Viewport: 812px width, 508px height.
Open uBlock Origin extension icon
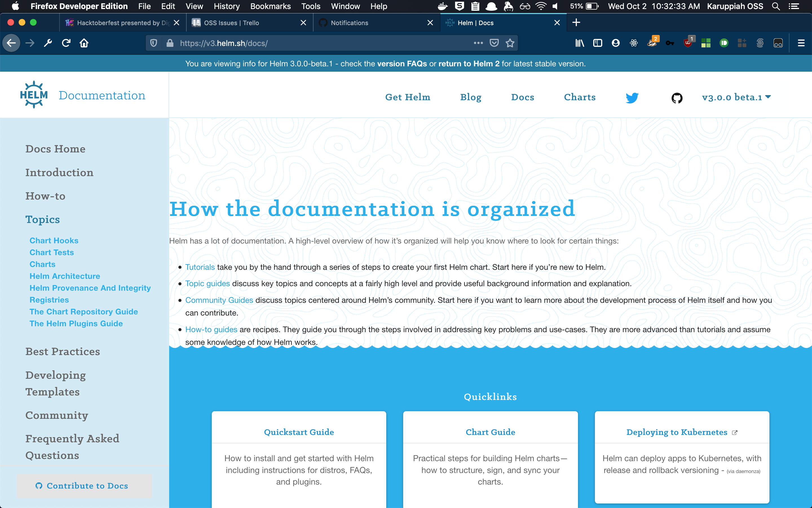click(687, 43)
